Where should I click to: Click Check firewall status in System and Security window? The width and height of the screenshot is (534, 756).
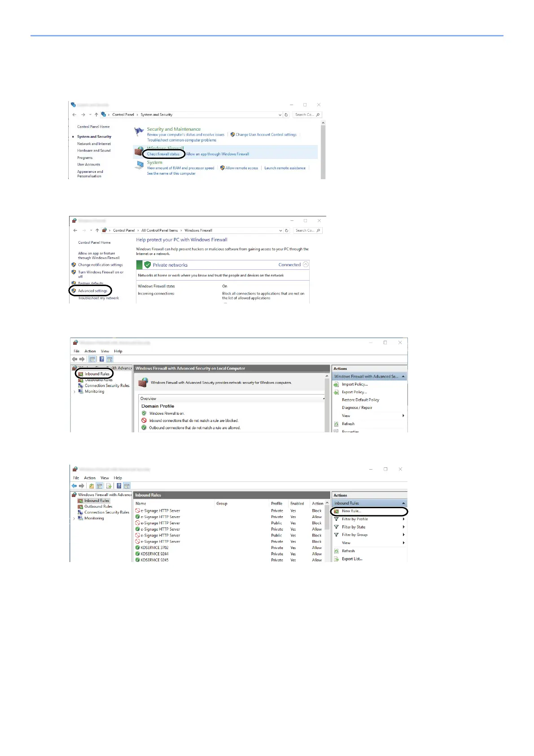coord(163,154)
